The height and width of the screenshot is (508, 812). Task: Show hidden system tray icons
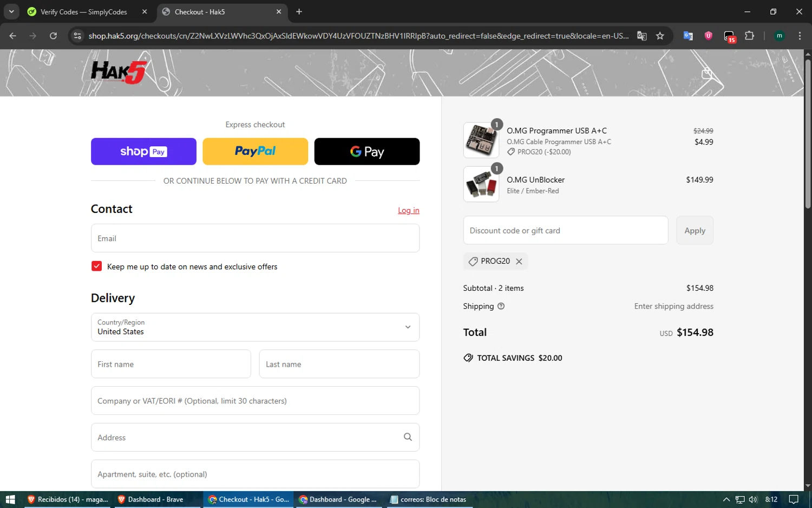click(726, 499)
